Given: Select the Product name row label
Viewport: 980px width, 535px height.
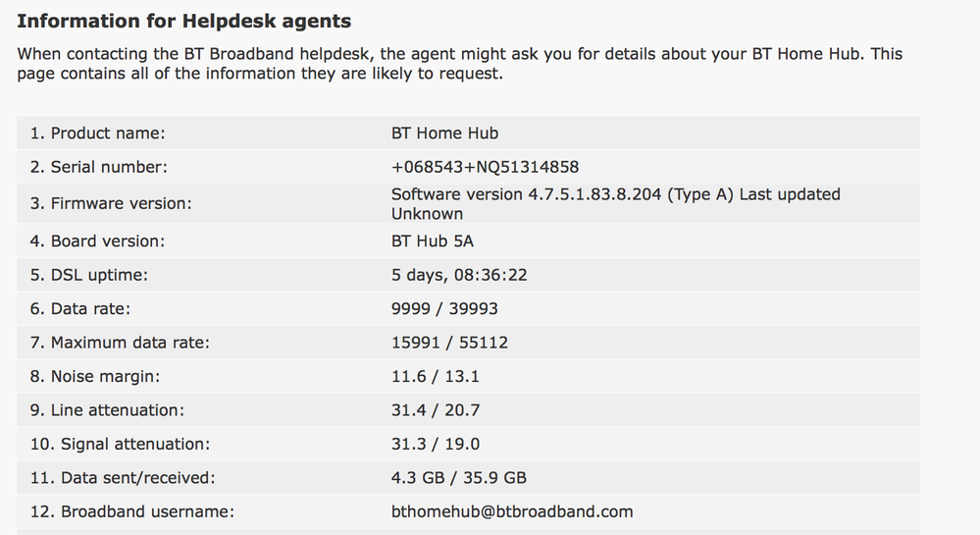Looking at the screenshot, I should click(97, 134).
